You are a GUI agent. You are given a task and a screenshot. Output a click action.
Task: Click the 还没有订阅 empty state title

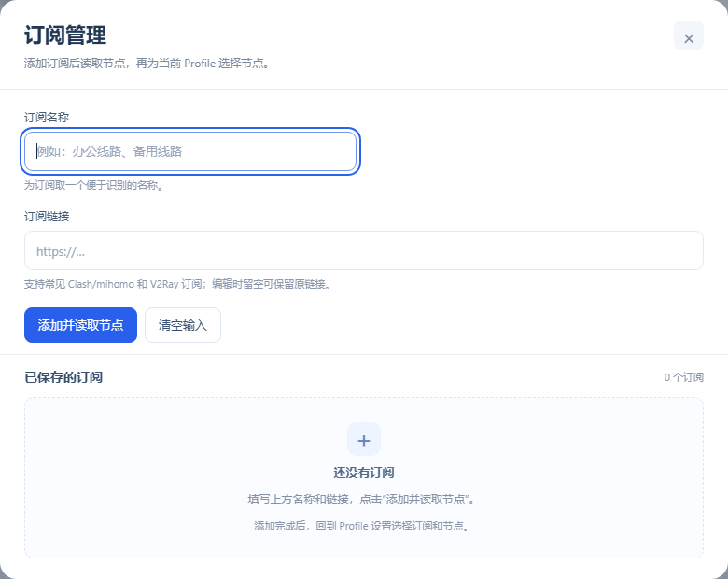point(364,473)
